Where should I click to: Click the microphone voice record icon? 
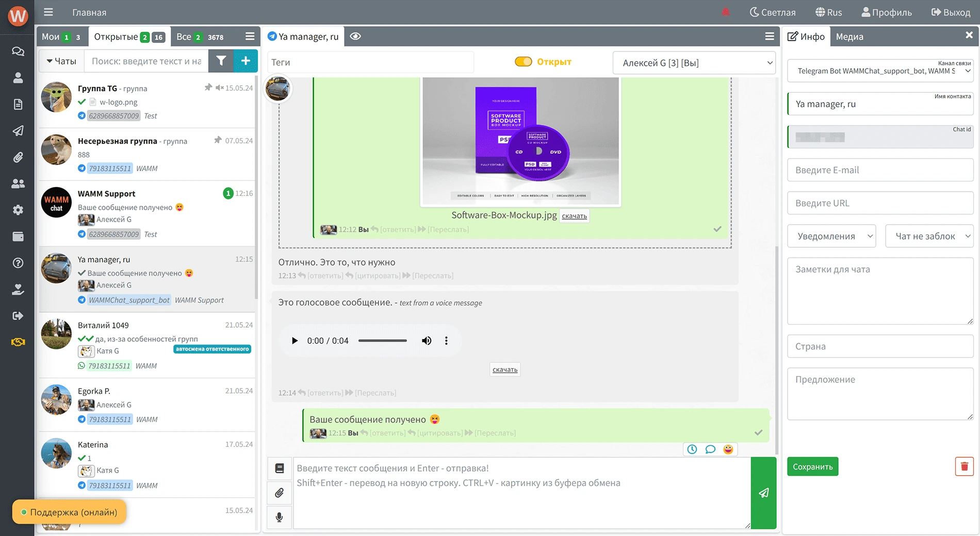tap(279, 517)
